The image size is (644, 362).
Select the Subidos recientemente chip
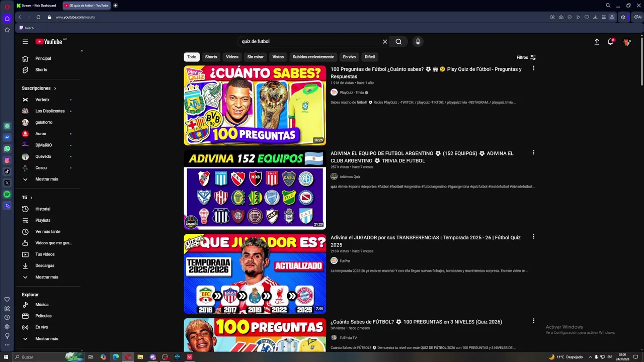(313, 57)
